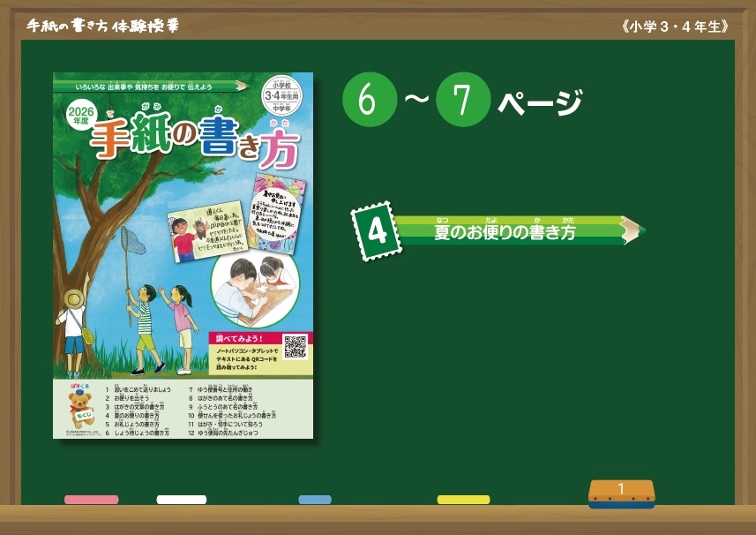Pick the yellow chalk on the ledge
756x535 pixels.
coord(463,500)
